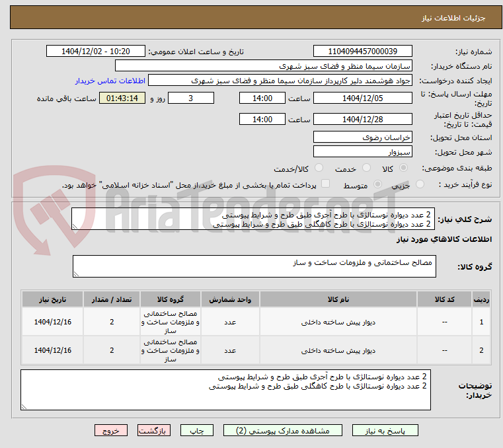Click the گروه کالا text area
Screen dimensions: 503x448
254,266
